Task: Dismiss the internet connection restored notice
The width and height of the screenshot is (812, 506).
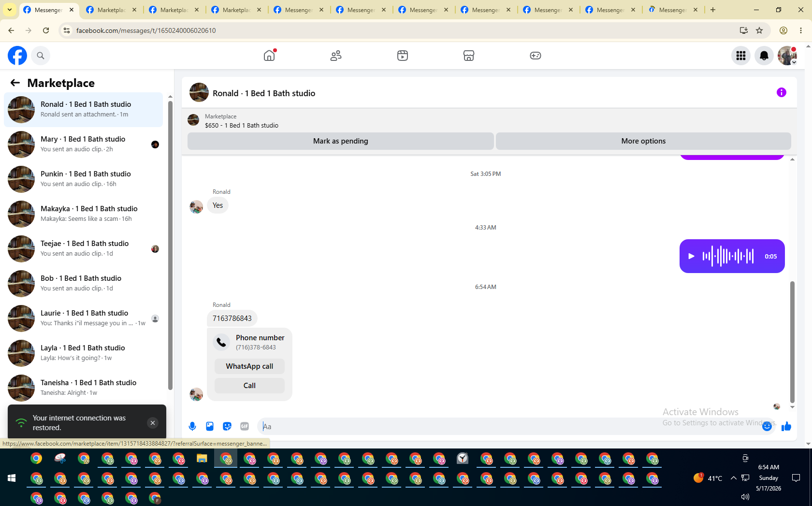Action: point(153,423)
